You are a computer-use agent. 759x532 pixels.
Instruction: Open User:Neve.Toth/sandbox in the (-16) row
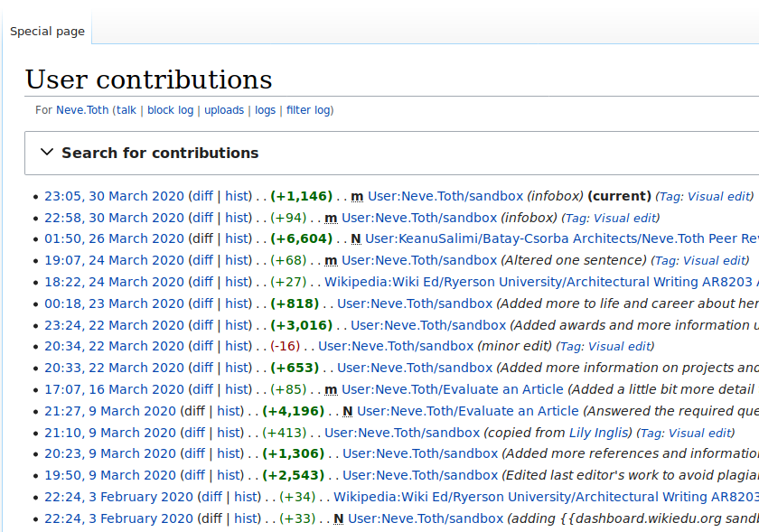coord(396,346)
